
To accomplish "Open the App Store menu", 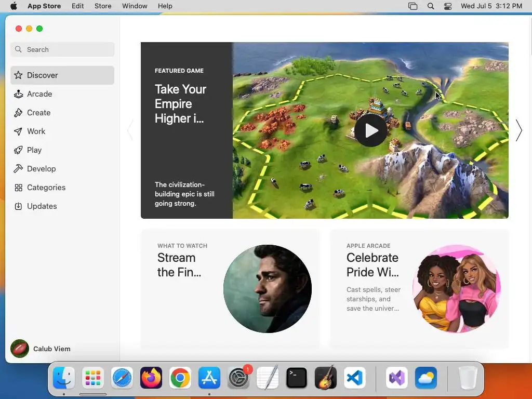I will [44, 6].
